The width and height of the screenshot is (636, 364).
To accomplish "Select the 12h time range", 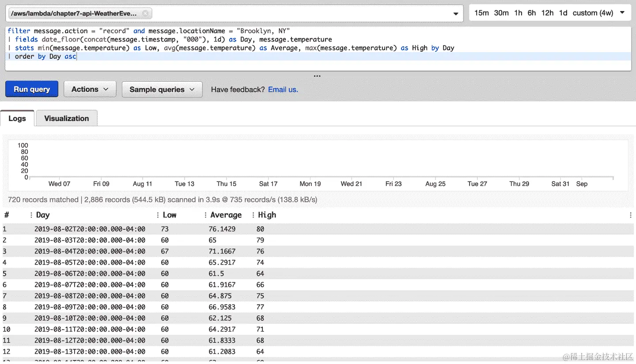I will (547, 13).
